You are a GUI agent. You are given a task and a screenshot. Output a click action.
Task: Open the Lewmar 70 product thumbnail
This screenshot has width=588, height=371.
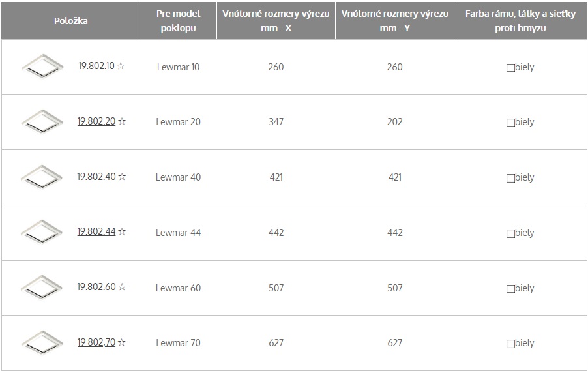pyautogui.click(x=42, y=343)
